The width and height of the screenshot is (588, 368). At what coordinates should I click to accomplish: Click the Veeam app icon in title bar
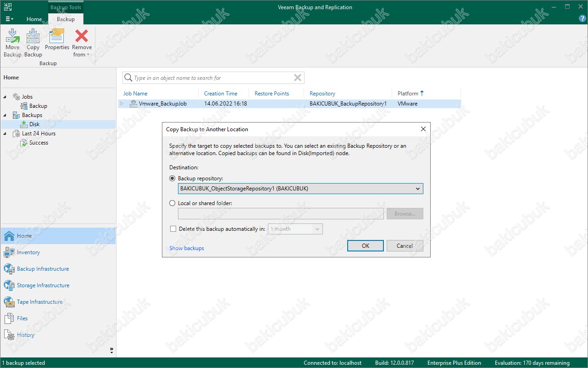pos(8,7)
